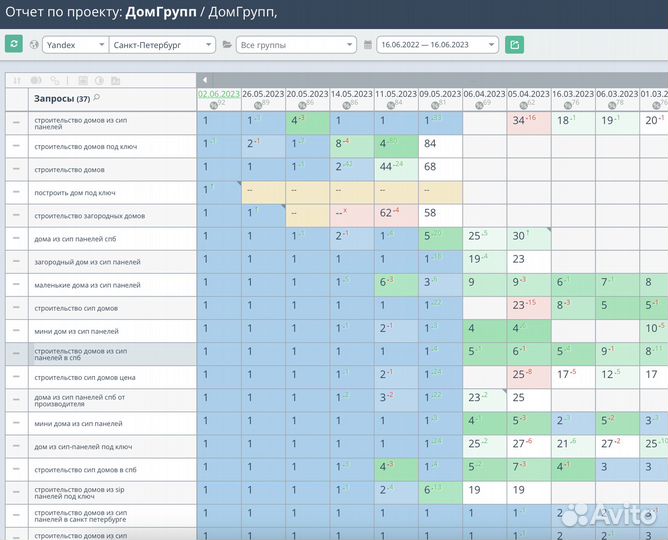Image resolution: width=668 pixels, height=540 pixels.
Task: Click the green export report button
Action: click(x=514, y=44)
